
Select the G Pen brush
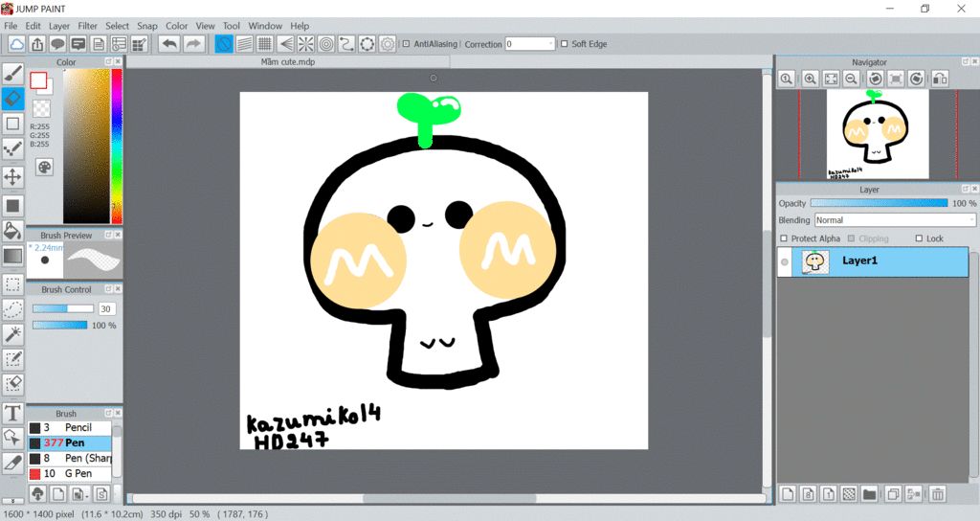coord(69,473)
